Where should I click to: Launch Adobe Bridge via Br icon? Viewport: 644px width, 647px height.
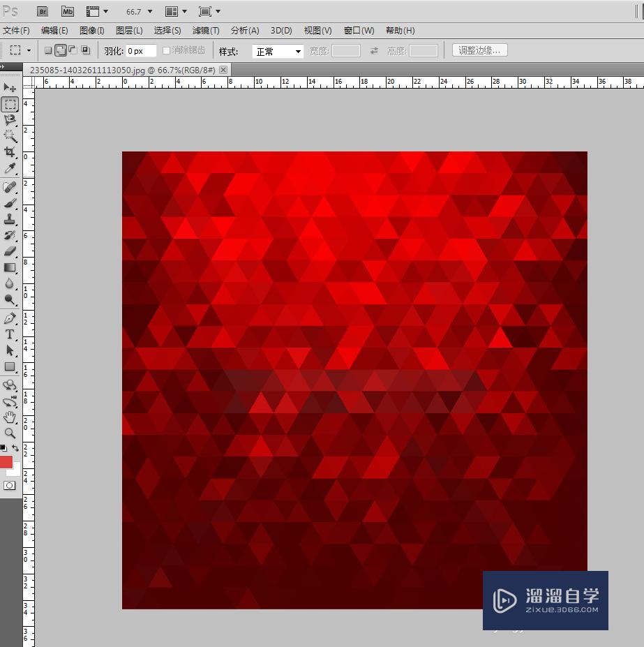coord(43,12)
